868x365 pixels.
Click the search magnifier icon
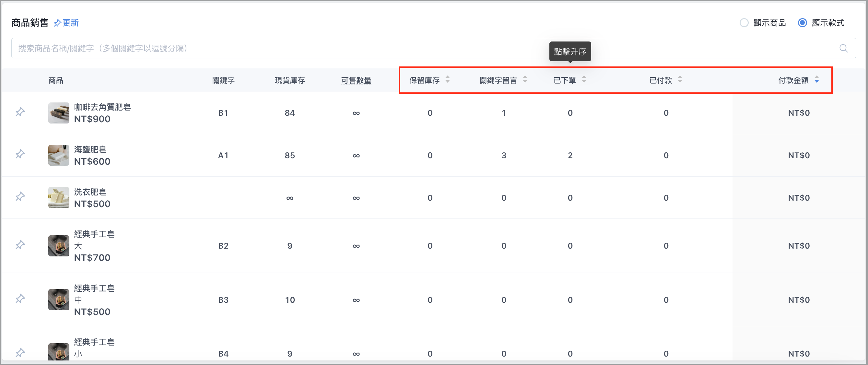coord(843,49)
